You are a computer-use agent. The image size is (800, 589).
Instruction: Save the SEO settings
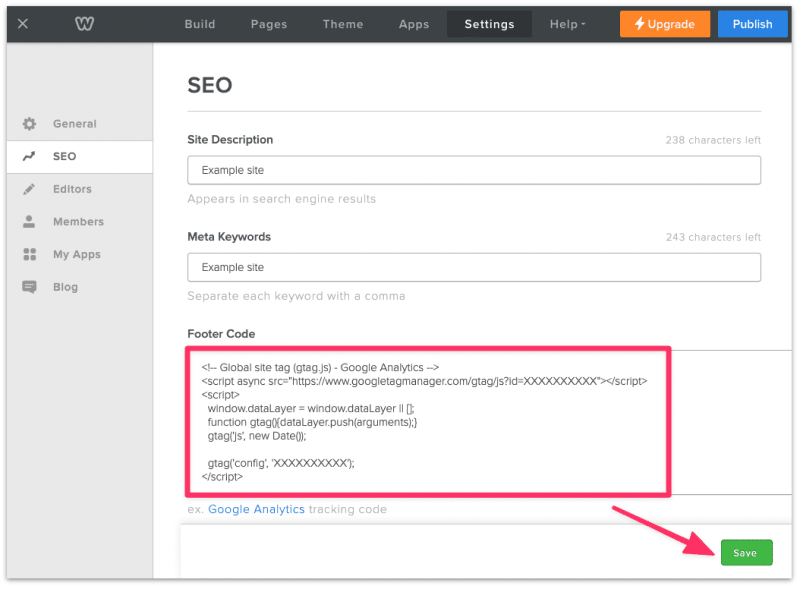[x=746, y=552]
